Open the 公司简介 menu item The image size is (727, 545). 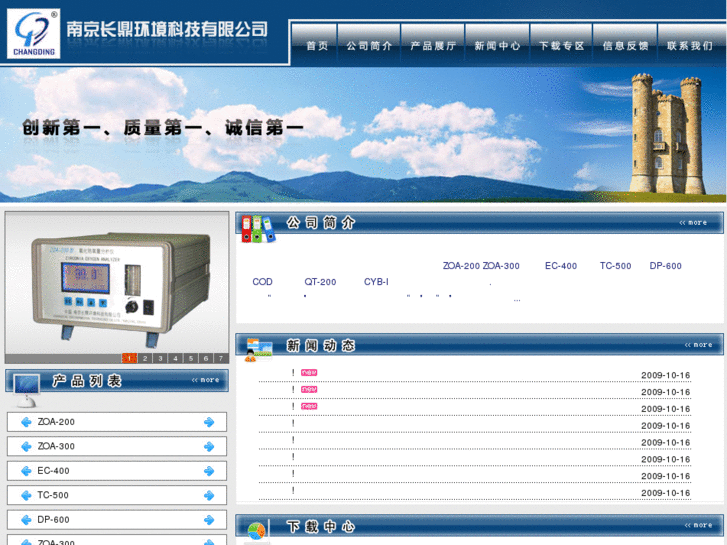(369, 45)
